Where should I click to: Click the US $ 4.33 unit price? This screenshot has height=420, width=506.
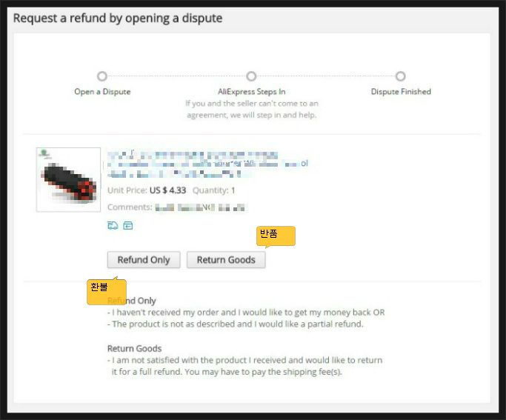pyautogui.click(x=168, y=190)
